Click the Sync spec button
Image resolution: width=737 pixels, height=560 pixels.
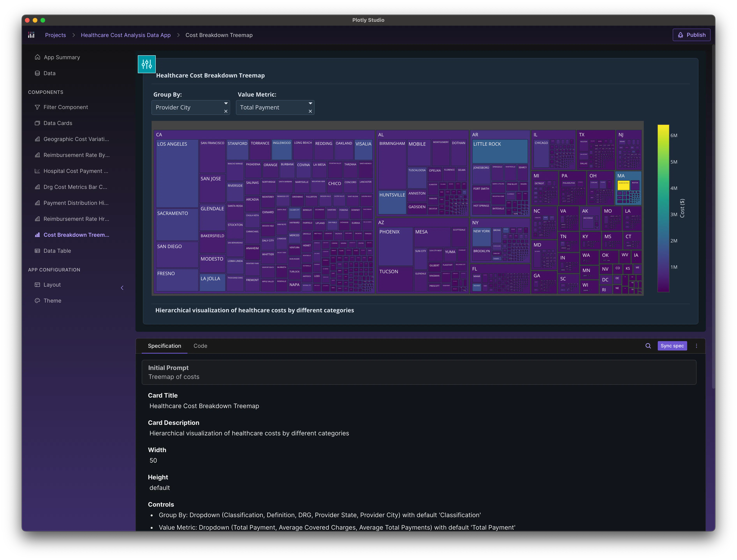[672, 346]
